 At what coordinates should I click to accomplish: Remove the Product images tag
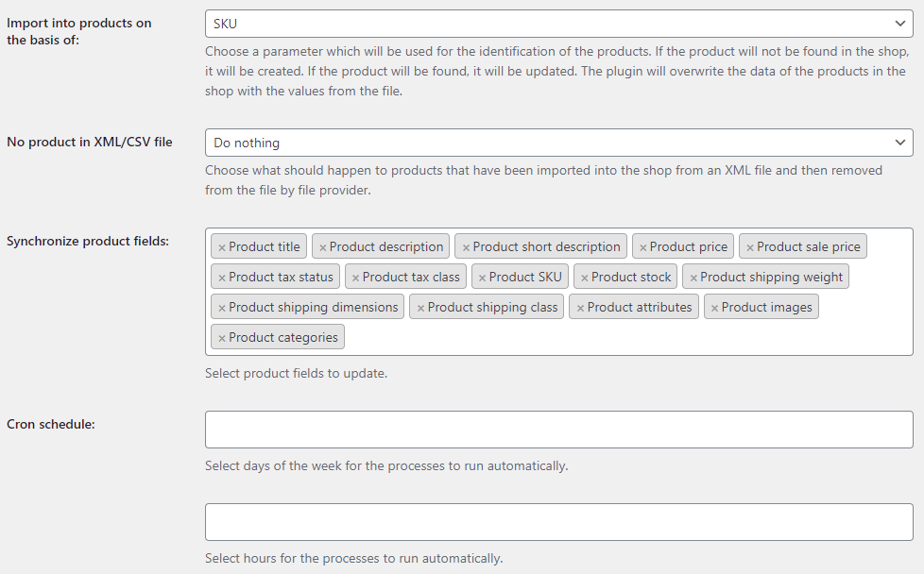click(x=714, y=308)
